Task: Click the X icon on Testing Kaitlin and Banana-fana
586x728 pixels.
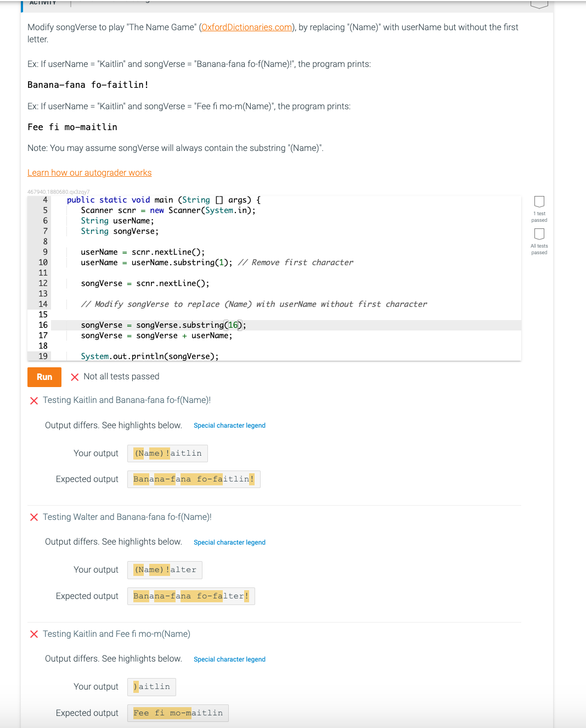Action: (x=34, y=400)
